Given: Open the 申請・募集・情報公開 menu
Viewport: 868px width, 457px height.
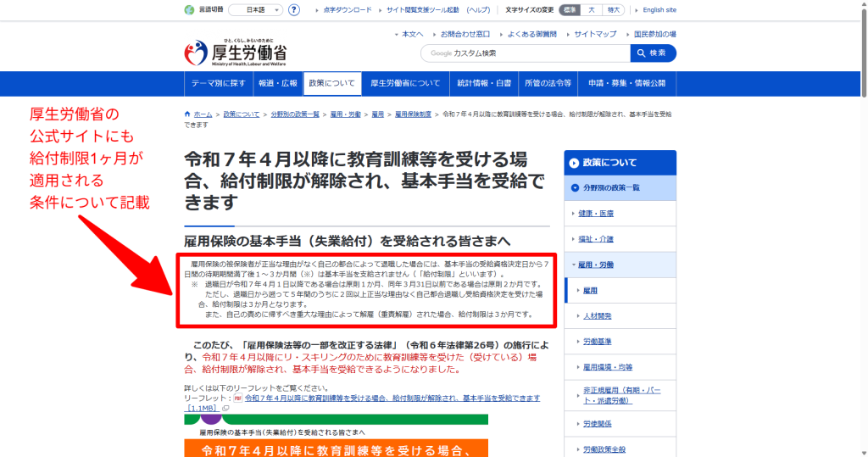Looking at the screenshot, I should [626, 83].
